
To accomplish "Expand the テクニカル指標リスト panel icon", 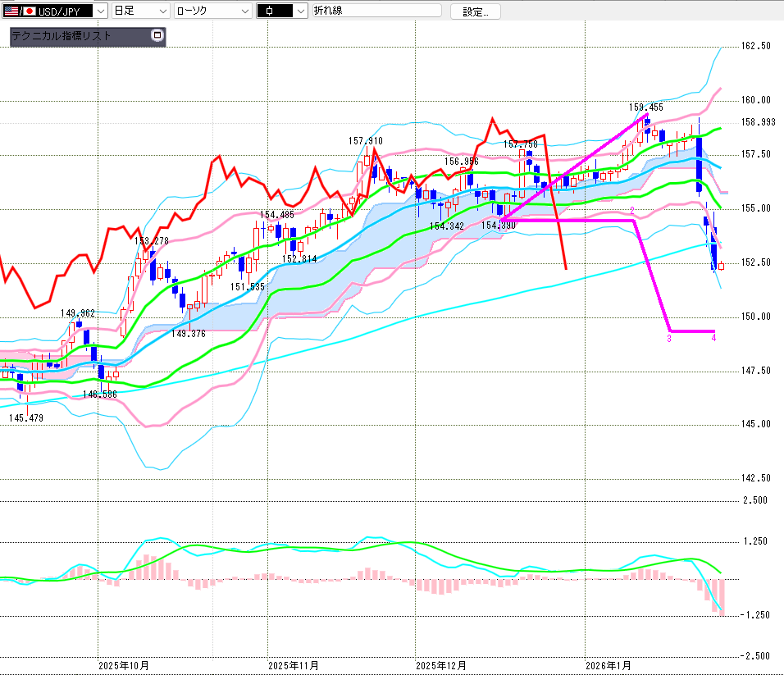I will click(157, 35).
